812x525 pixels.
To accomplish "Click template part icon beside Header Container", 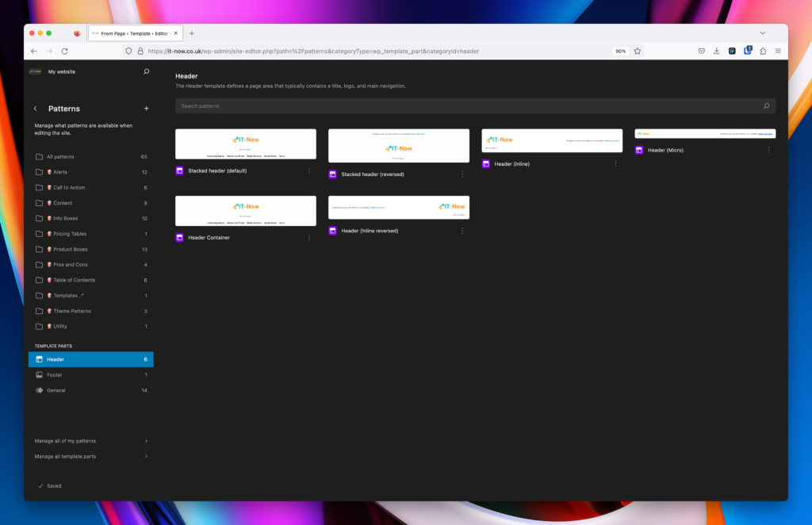I will click(180, 238).
